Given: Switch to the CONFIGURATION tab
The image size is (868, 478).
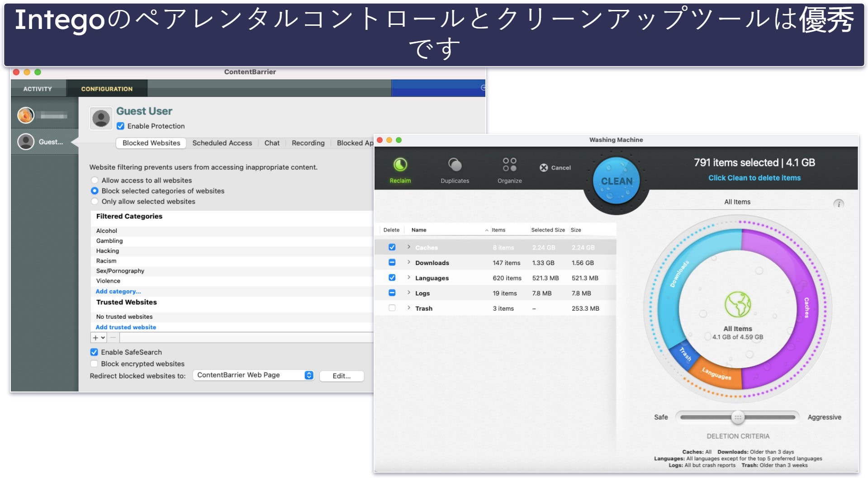Looking at the screenshot, I should (x=107, y=89).
